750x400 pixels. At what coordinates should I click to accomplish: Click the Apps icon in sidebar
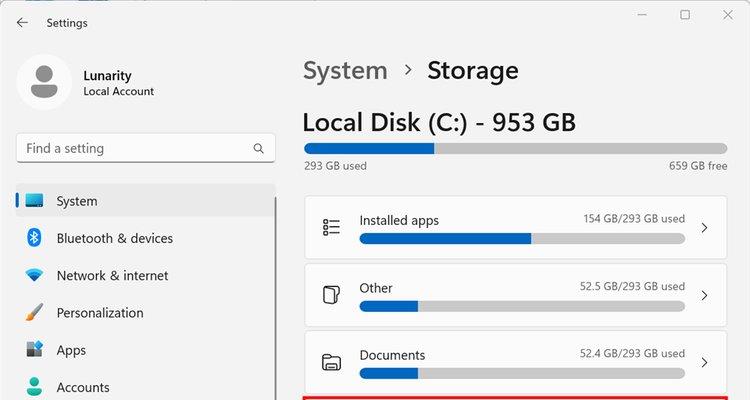(x=34, y=349)
